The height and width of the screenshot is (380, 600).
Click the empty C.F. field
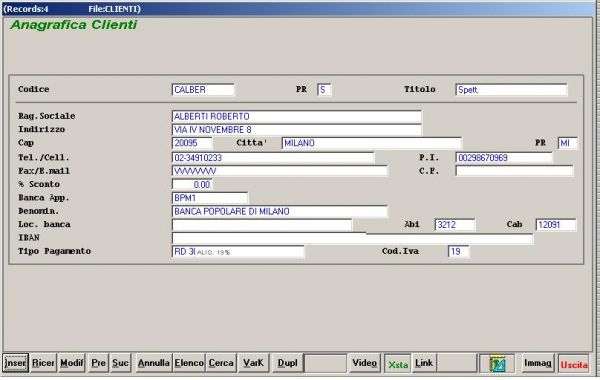pyautogui.click(x=514, y=171)
